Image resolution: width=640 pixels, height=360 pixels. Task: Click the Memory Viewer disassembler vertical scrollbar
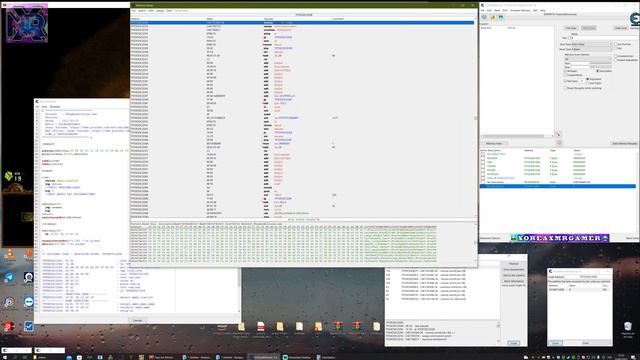[x=476, y=118]
